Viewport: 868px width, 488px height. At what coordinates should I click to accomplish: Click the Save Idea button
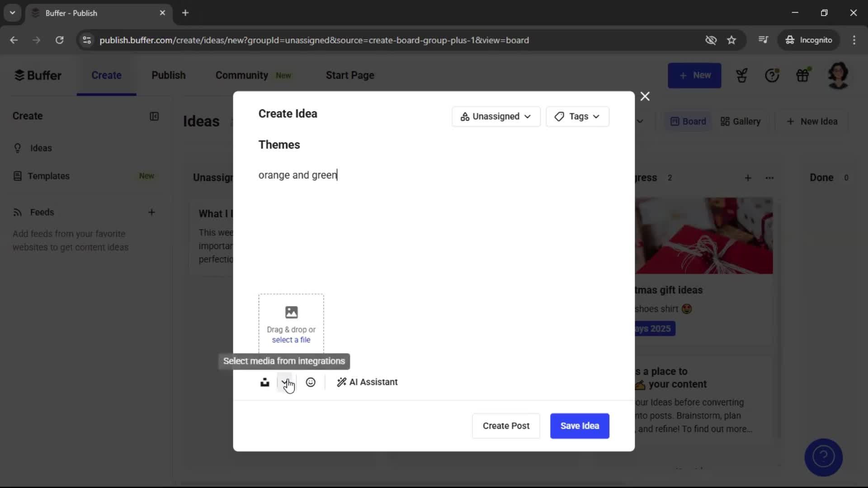point(579,426)
